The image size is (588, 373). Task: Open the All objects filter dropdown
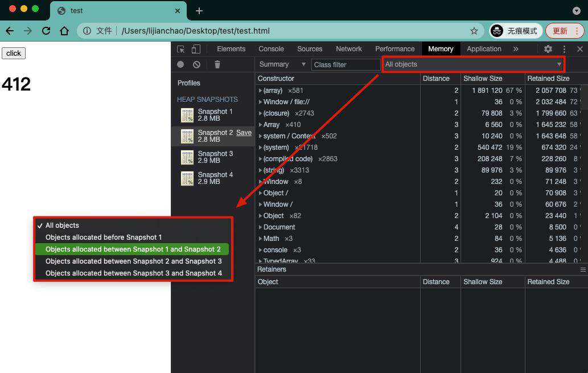(x=473, y=64)
